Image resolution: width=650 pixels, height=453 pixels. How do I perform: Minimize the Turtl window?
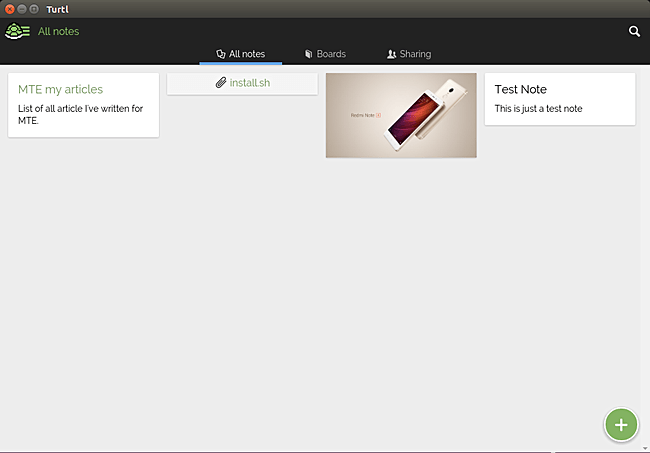[x=22, y=9]
